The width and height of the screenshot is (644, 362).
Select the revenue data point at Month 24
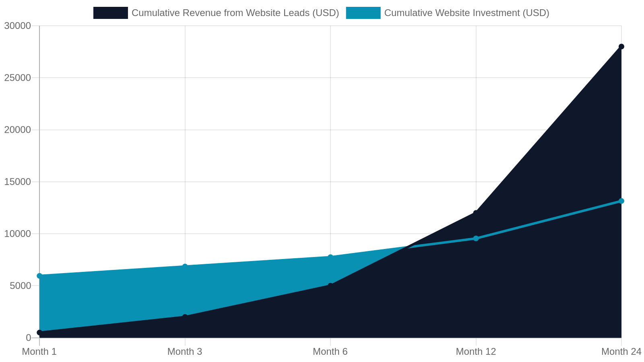(x=621, y=47)
